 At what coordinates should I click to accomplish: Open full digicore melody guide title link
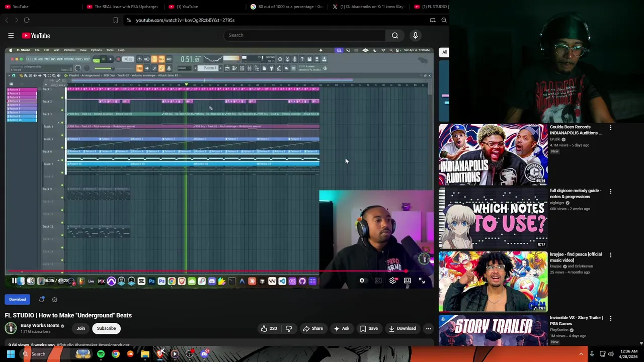point(576,194)
